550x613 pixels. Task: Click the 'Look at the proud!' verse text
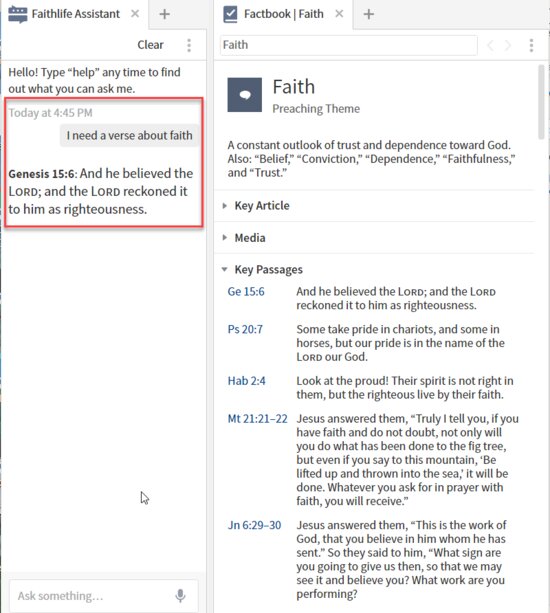(x=405, y=388)
